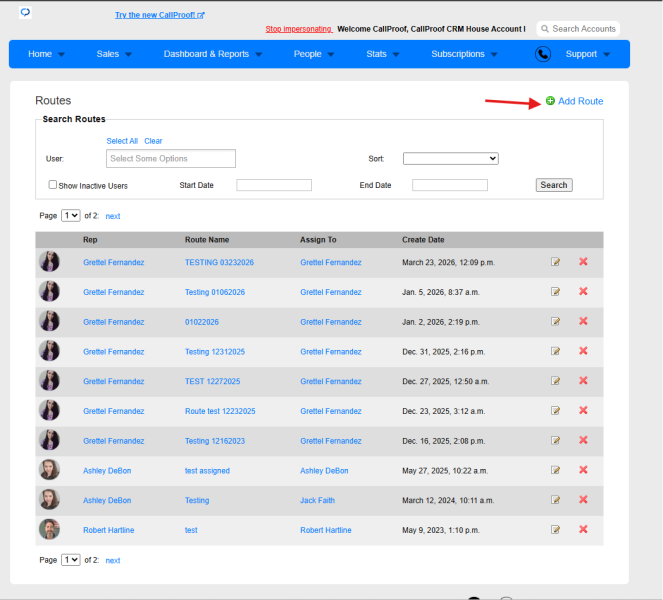Click the phone dialer icon

(x=542, y=54)
